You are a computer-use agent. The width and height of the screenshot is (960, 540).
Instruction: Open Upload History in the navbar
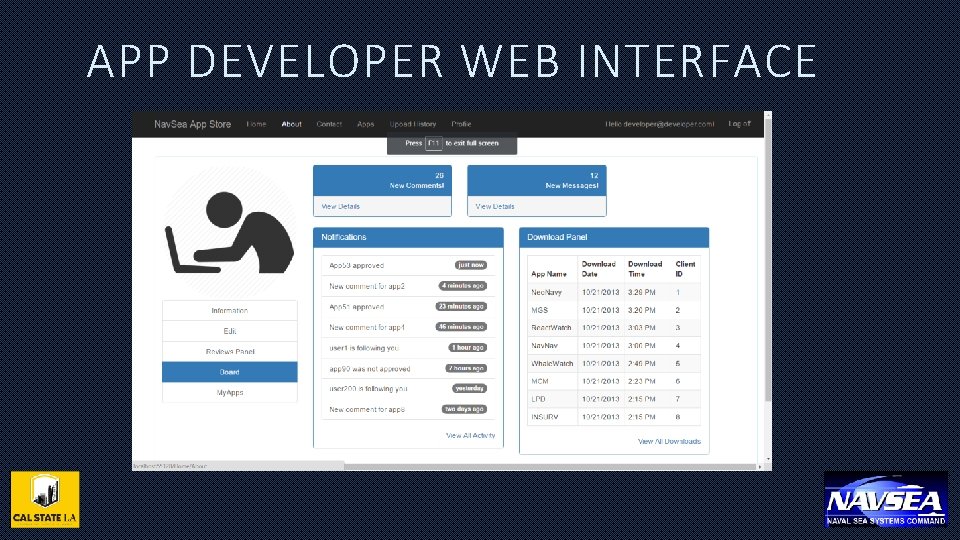[413, 124]
